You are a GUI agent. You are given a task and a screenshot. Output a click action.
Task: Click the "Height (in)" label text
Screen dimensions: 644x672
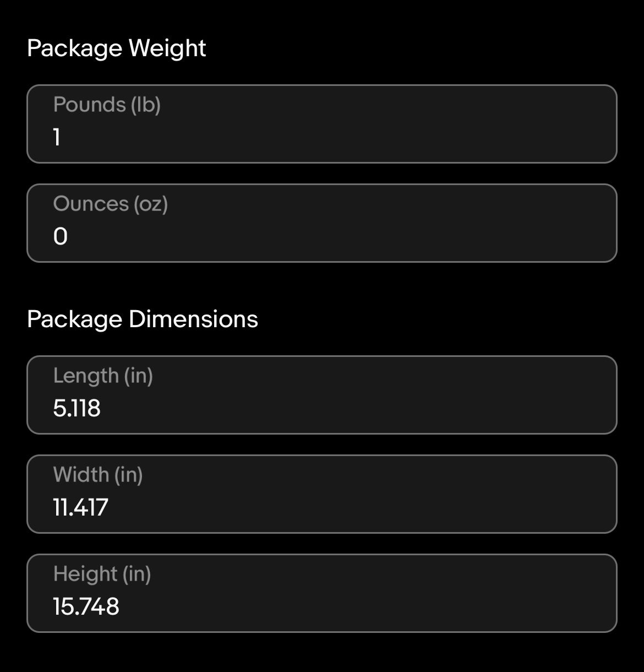[x=102, y=574]
